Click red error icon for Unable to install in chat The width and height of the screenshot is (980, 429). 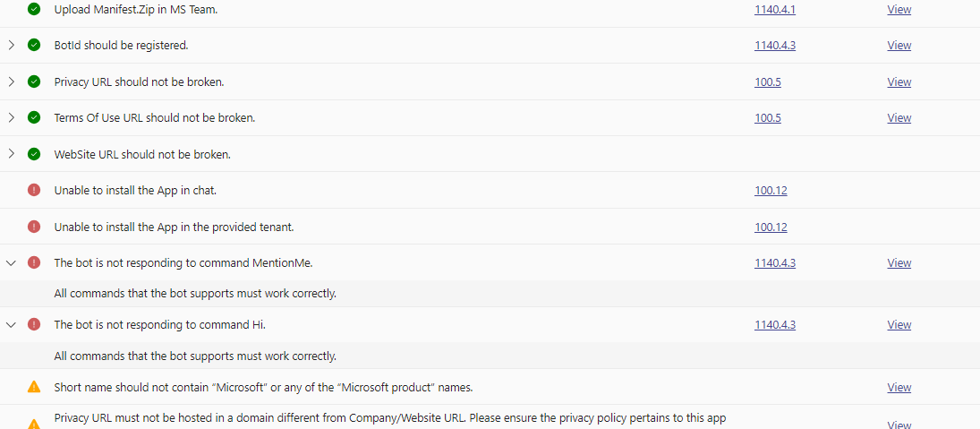pyautogui.click(x=34, y=190)
